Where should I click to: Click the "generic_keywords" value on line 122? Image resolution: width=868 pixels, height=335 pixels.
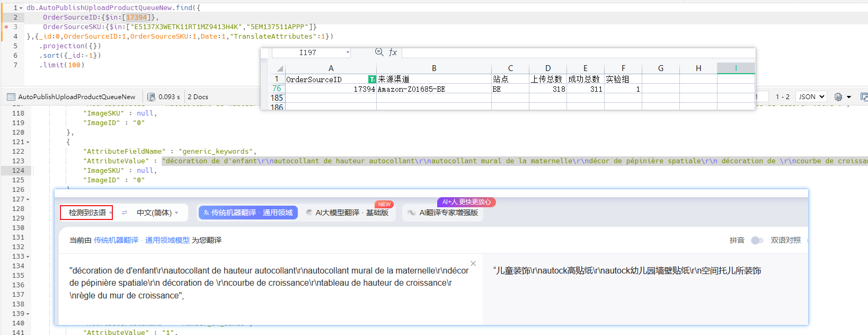point(217,152)
